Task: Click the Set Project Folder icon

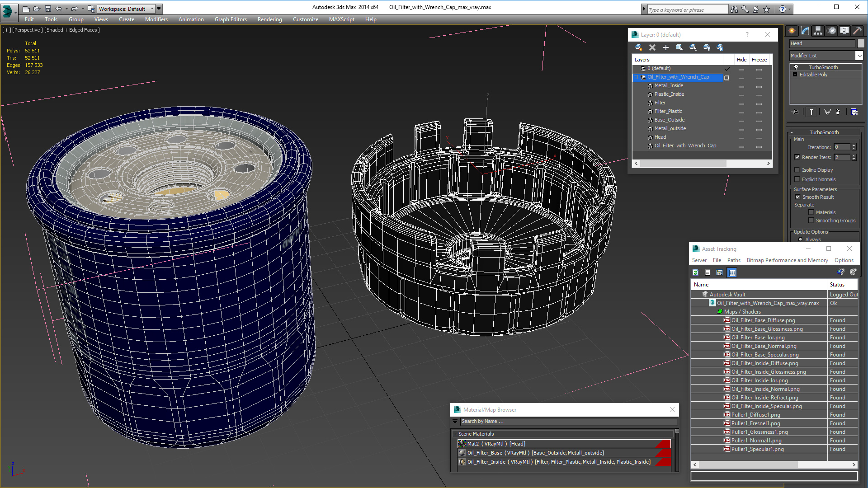Action: pos(91,9)
